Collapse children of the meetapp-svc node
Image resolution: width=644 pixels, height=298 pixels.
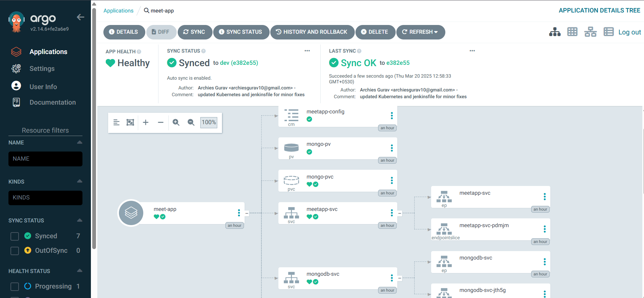click(400, 213)
